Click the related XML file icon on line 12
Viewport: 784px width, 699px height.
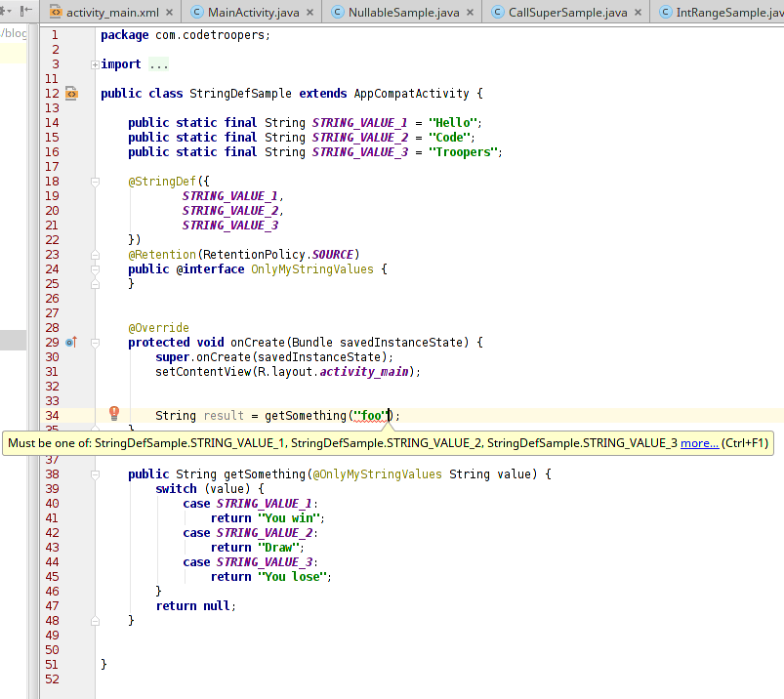click(x=70, y=94)
